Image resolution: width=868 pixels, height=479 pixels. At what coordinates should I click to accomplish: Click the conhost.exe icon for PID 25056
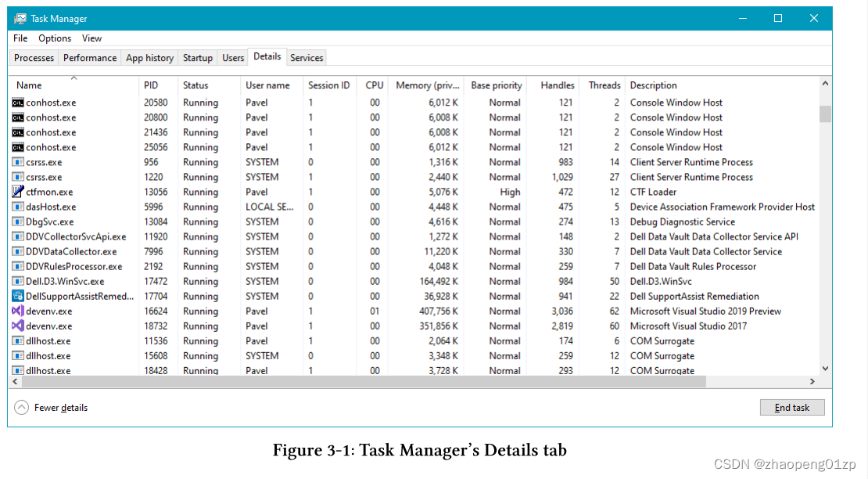18,147
